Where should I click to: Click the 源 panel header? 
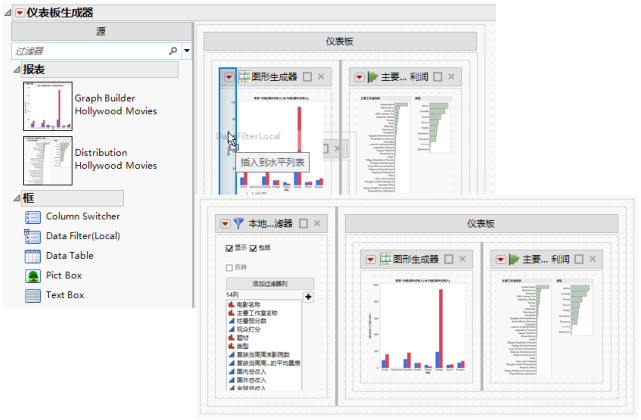101,31
